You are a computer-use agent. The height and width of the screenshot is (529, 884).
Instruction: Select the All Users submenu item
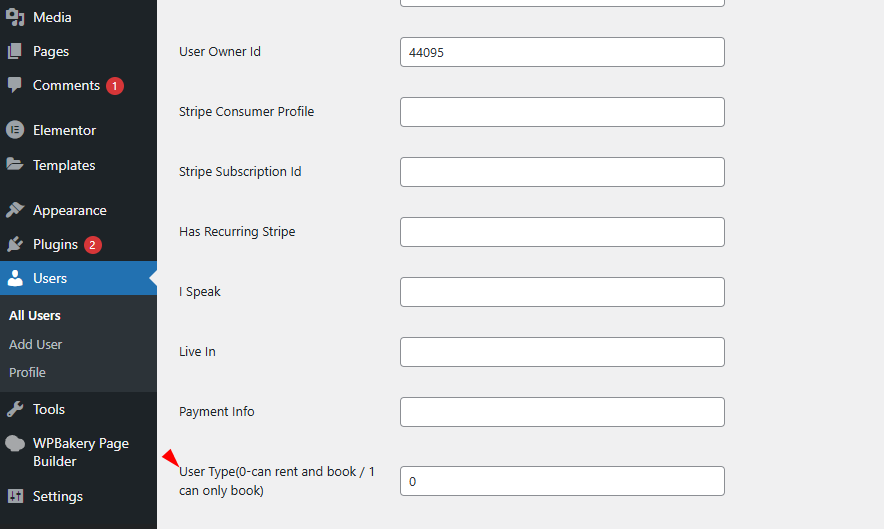(x=35, y=315)
